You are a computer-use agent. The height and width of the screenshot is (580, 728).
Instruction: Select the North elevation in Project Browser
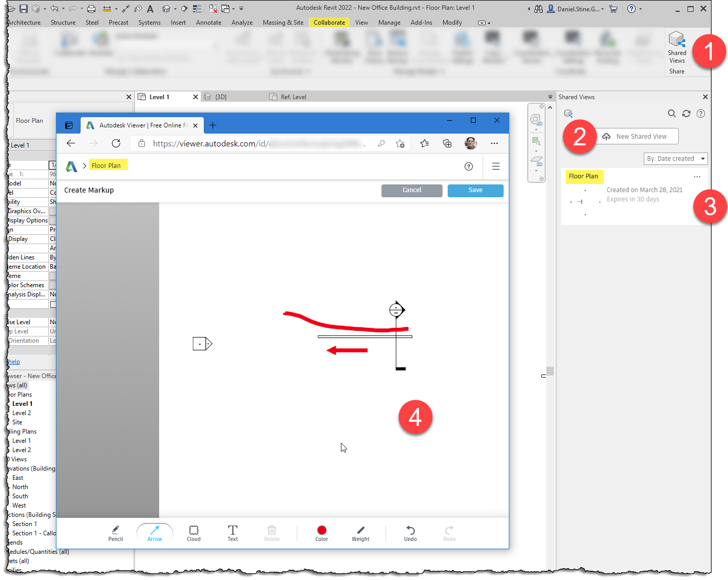click(20, 487)
